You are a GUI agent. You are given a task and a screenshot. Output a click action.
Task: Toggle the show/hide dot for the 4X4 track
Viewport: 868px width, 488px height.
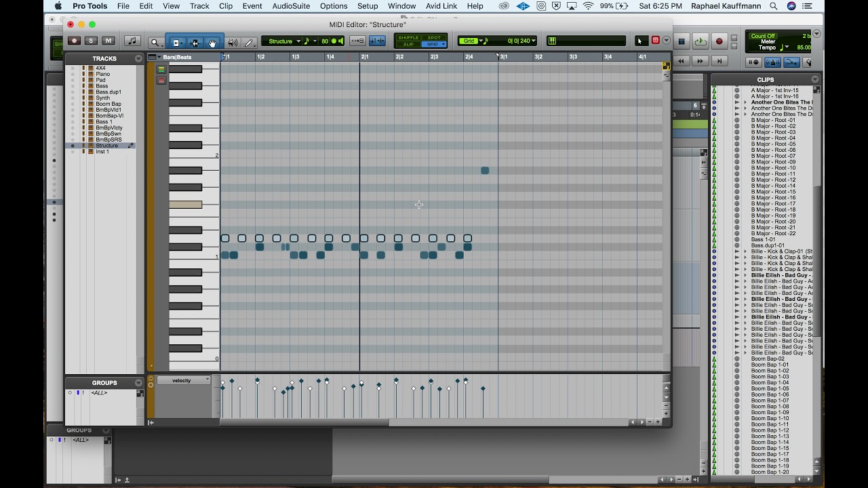tap(73, 68)
